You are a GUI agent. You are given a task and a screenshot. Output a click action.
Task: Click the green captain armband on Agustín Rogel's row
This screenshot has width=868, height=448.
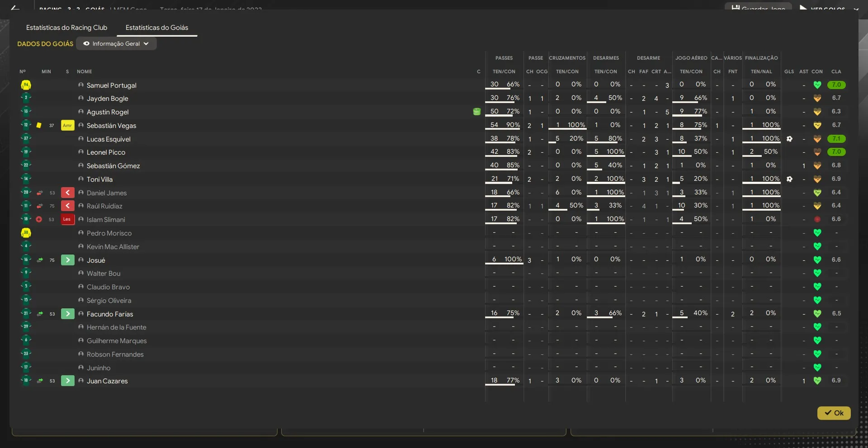(x=476, y=112)
